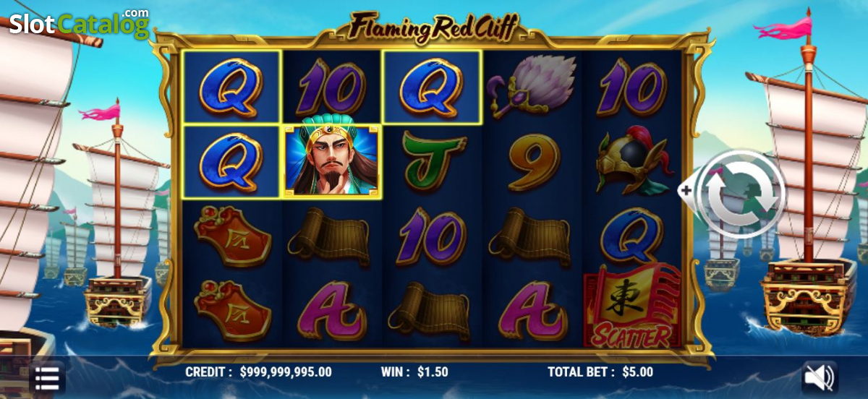The image size is (868, 399).
Task: Select the highlighted Q in second row
Action: (x=231, y=160)
